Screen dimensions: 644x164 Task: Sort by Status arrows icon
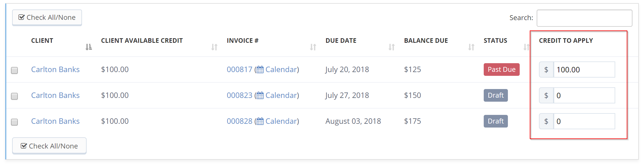point(526,47)
